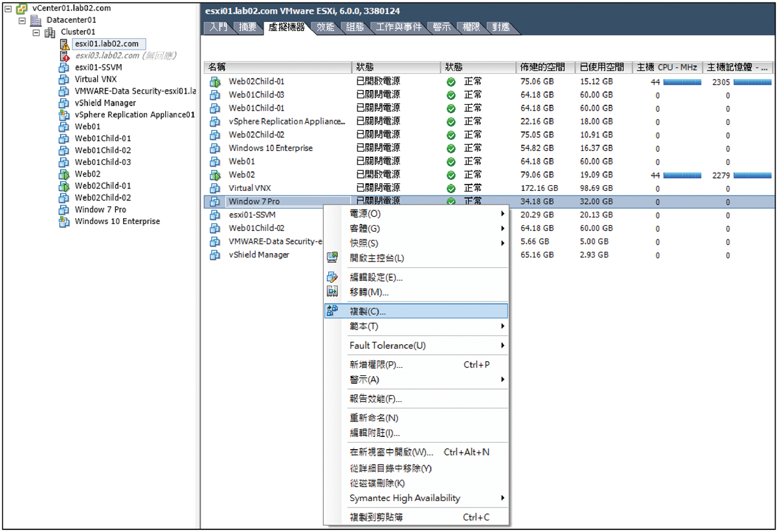Click esxi01.lab02.com host warning icon
The width and height of the screenshot is (777, 532).
(x=64, y=44)
